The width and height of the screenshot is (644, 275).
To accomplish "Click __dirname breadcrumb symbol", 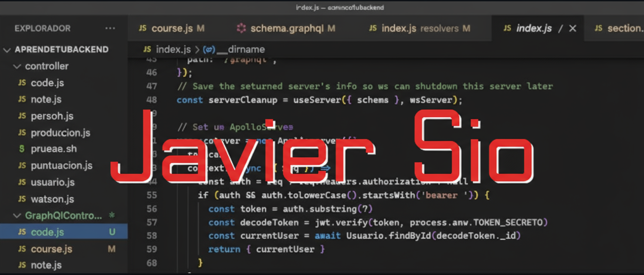I will point(240,49).
